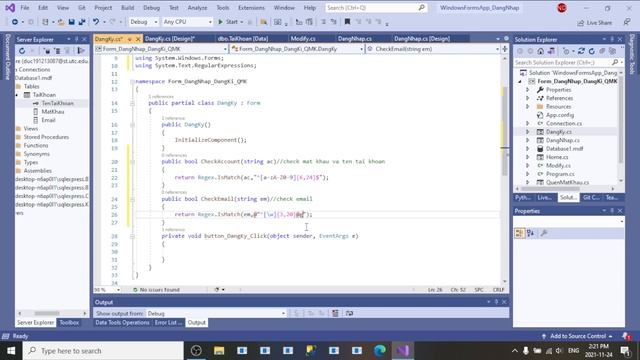Open Microsoft Edge from the taskbar
Image resolution: width=640 pixels, height=360 pixels.
coord(380,351)
